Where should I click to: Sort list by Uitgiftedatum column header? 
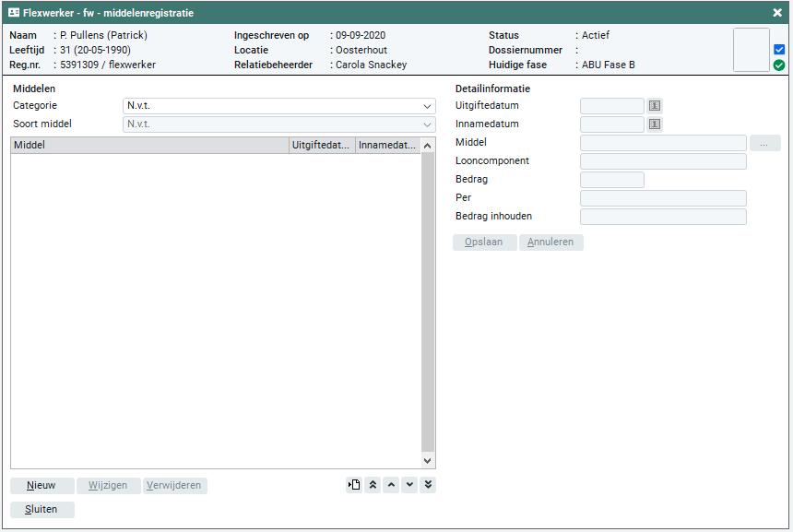322,146
